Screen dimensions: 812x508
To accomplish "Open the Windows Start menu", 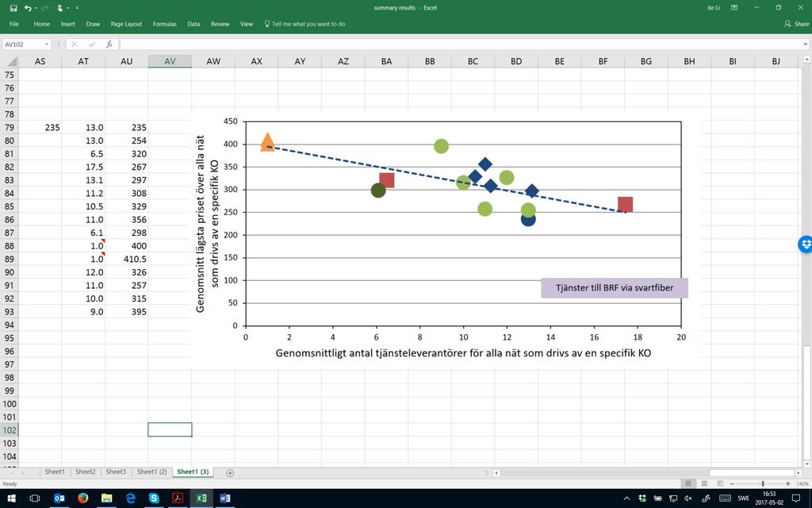I will tap(11, 498).
